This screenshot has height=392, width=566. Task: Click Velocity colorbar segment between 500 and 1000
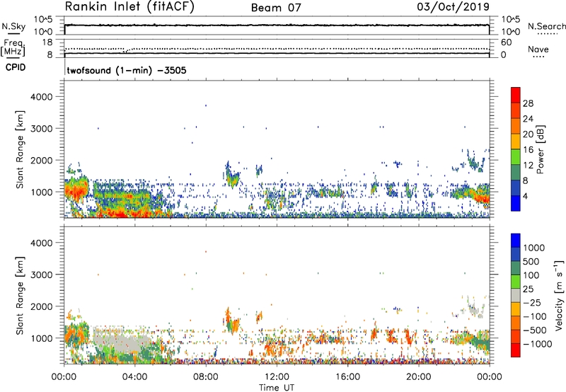(x=516, y=254)
